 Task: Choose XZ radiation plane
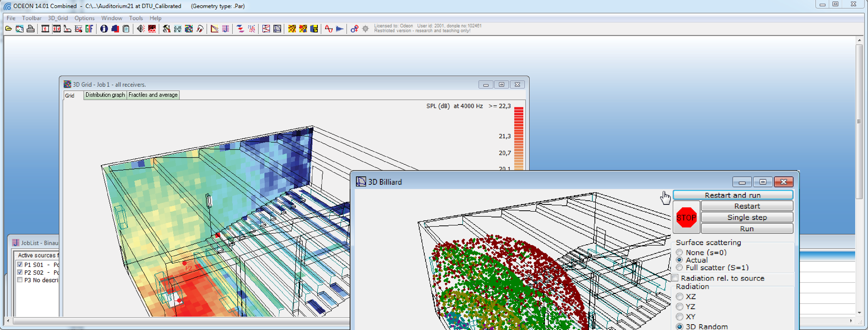(x=680, y=296)
